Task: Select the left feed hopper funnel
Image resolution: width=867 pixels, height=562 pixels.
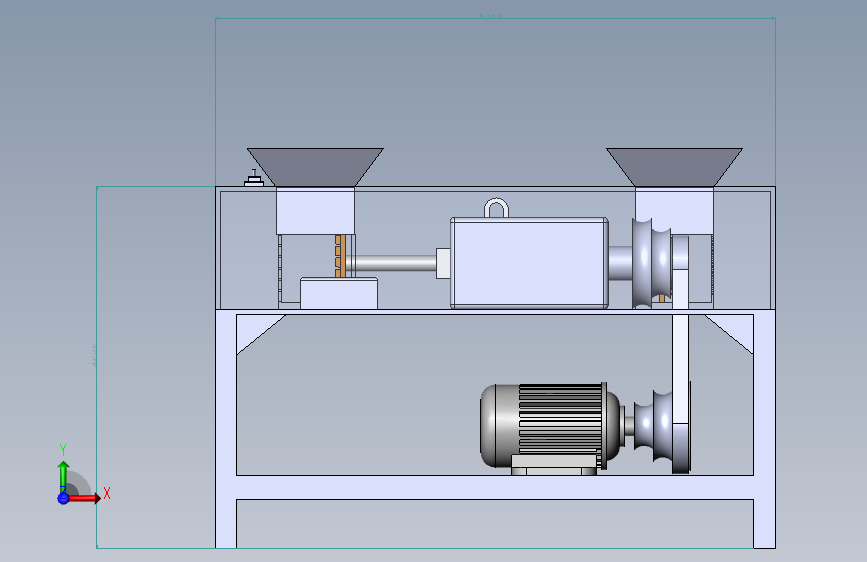Action: tap(315, 167)
